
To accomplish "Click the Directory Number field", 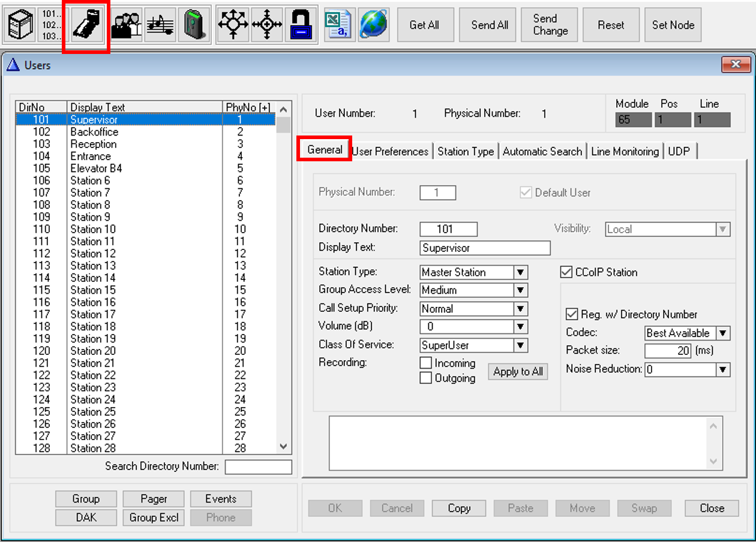I will [448, 229].
